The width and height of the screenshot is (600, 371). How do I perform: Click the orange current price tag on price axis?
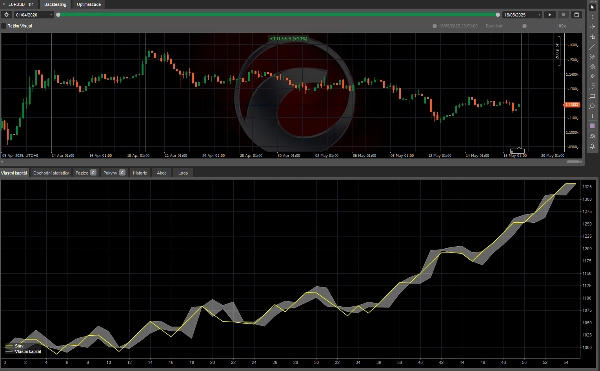coord(572,105)
